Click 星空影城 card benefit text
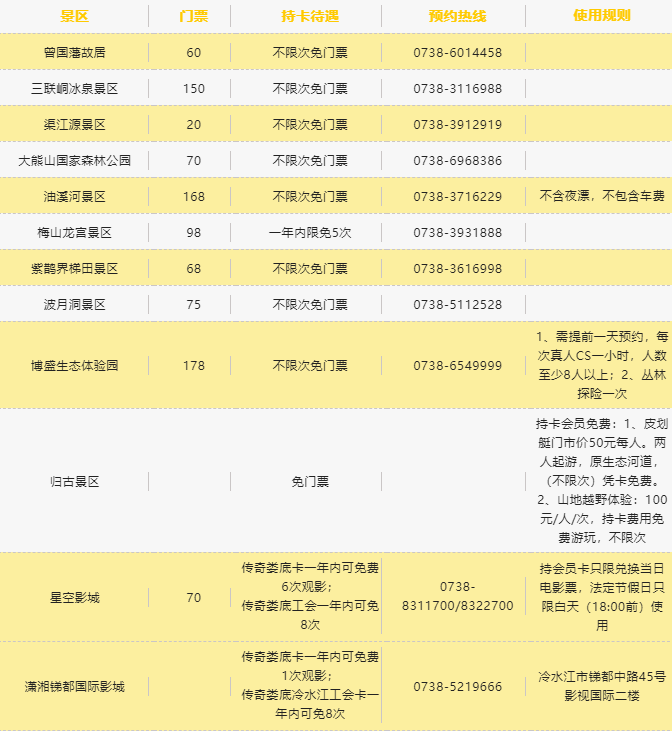Viewport: 672px width, 731px height. pos(310,596)
